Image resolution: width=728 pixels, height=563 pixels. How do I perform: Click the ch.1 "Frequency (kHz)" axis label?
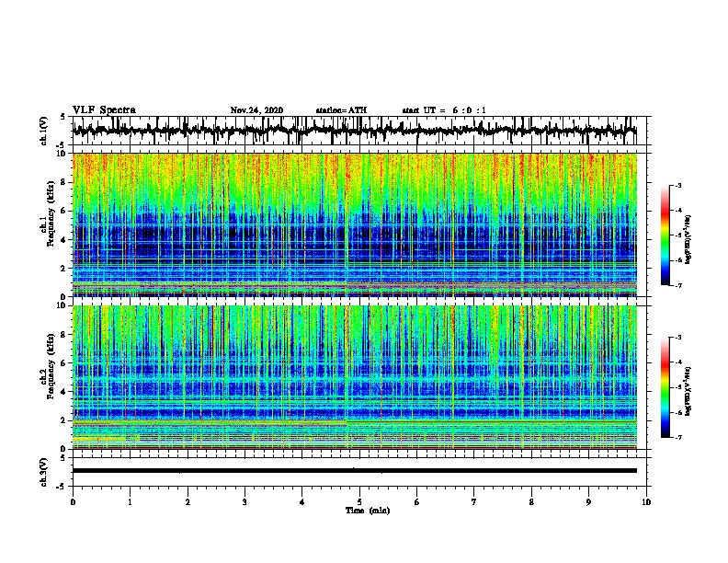[51, 214]
